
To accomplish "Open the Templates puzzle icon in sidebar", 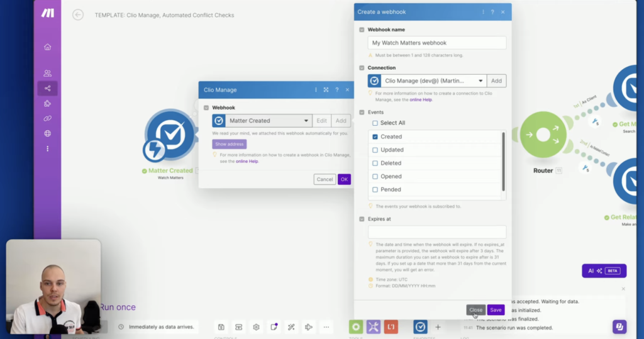I will click(48, 104).
